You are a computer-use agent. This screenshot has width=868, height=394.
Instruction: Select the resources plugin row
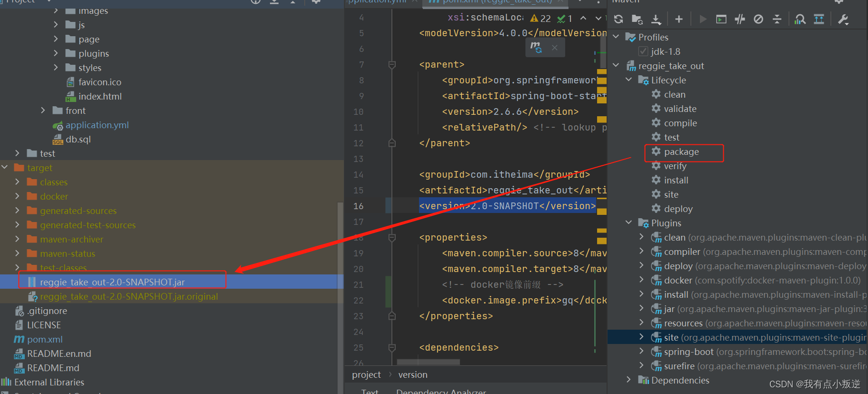tap(738, 323)
